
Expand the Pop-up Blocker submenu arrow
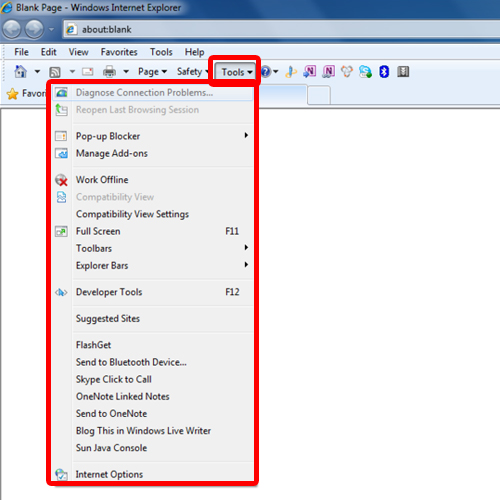[x=246, y=135]
